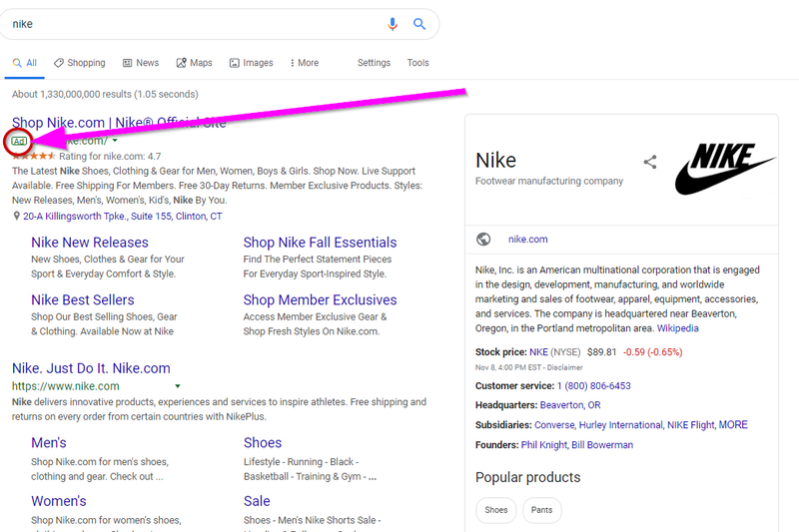Expand the More menu
The width and height of the screenshot is (799, 532).
(305, 63)
